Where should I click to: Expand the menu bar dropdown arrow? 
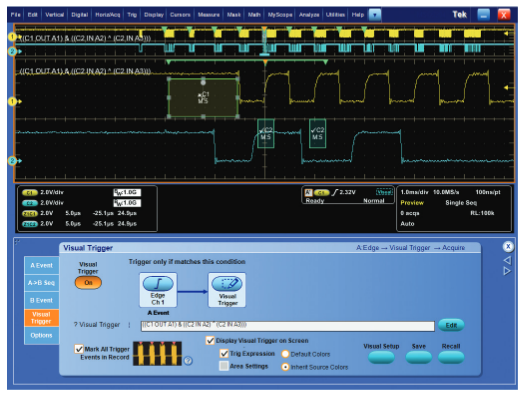(x=375, y=15)
